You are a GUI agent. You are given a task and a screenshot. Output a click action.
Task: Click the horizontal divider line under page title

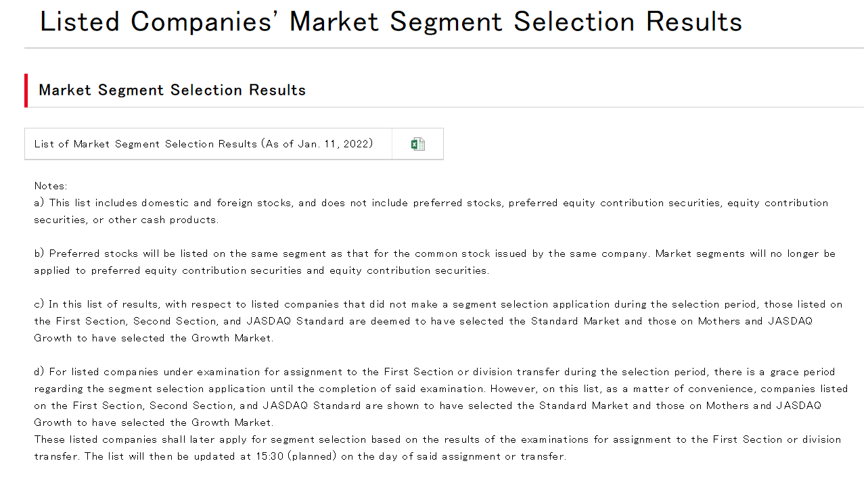click(444, 48)
